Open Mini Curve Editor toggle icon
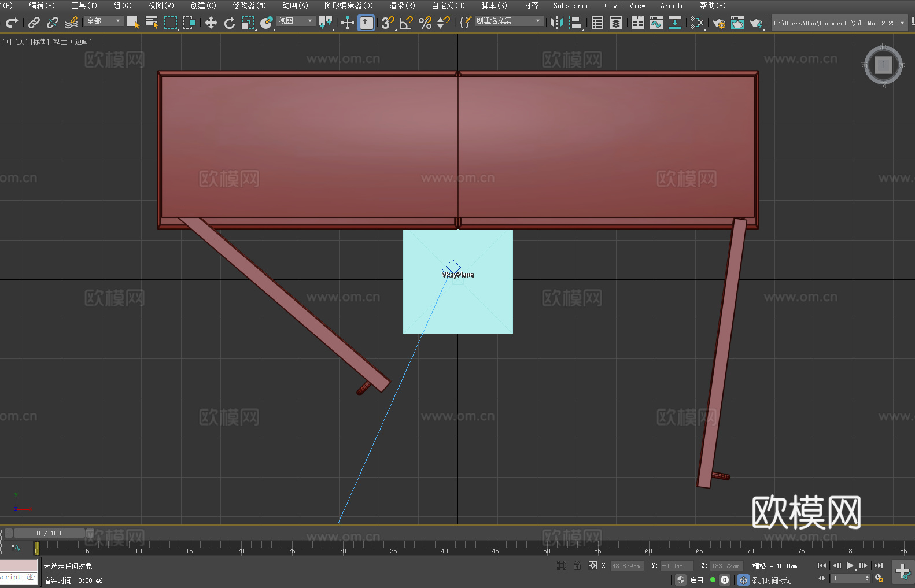This screenshot has height=588, width=915. coord(16,548)
